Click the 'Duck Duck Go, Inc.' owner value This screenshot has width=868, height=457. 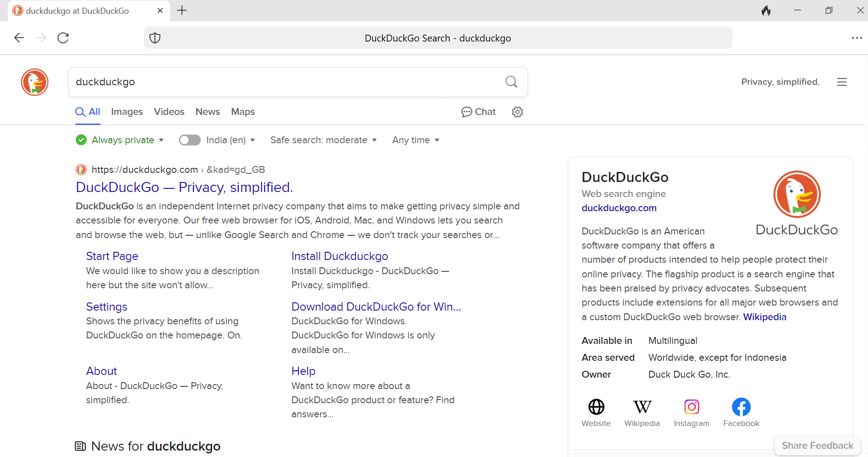click(x=689, y=374)
